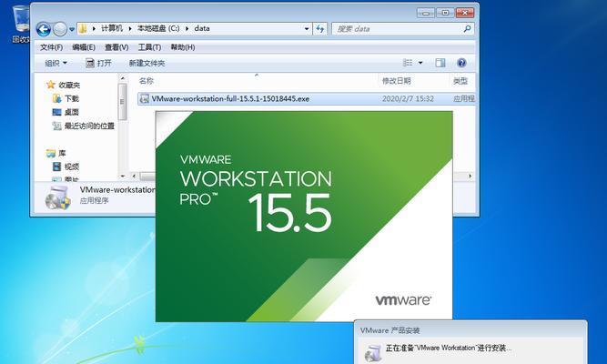This screenshot has width=607, height=364.
Task: Close the data Explorer window
Action: [x=464, y=13]
